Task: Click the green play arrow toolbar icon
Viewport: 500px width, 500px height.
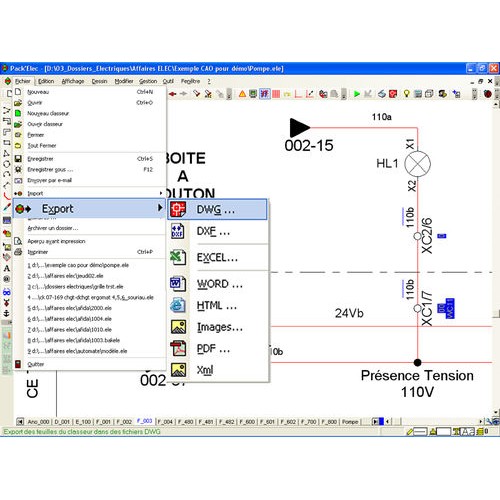Action: [x=357, y=94]
